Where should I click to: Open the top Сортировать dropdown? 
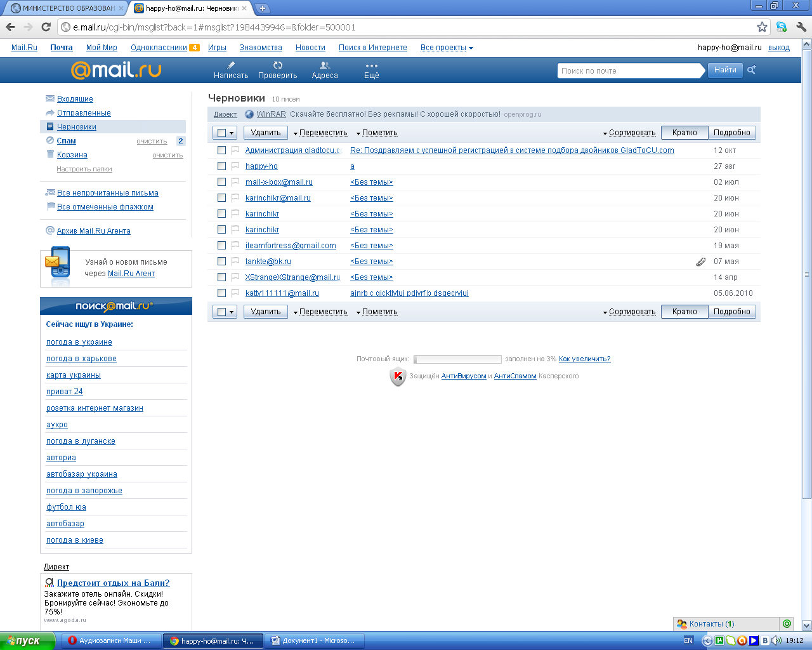tap(629, 133)
